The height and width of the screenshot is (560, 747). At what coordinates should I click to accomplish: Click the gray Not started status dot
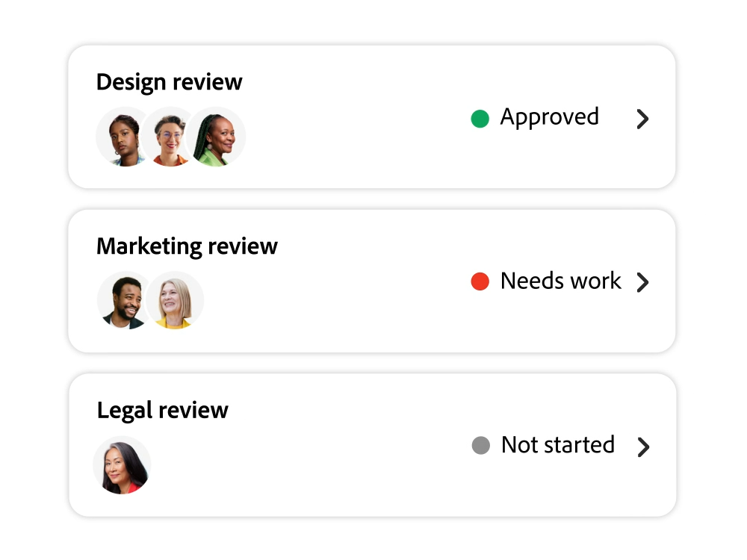pyautogui.click(x=480, y=446)
